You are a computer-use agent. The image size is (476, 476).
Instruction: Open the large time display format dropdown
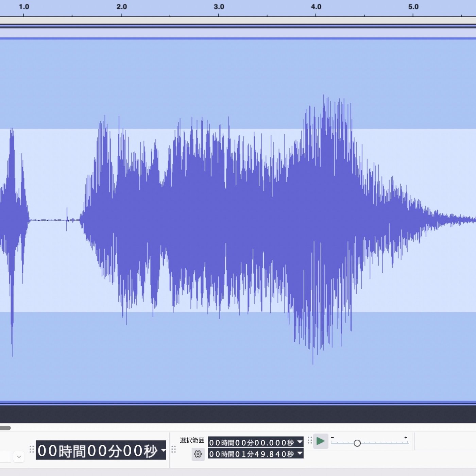click(x=164, y=450)
